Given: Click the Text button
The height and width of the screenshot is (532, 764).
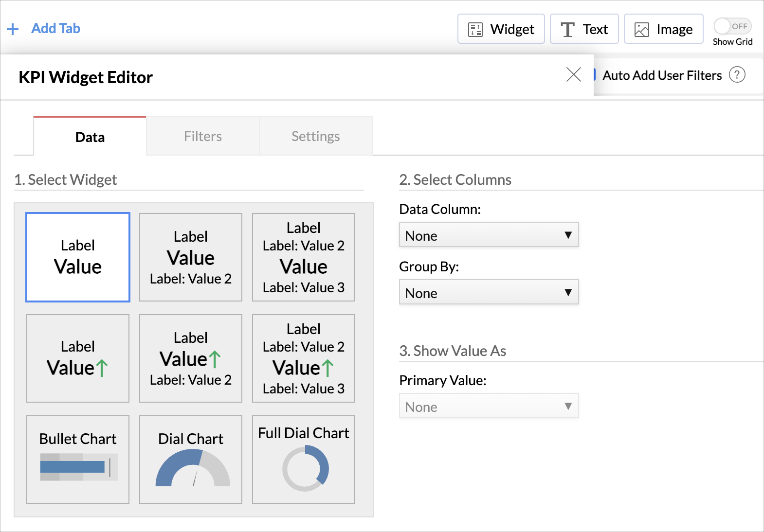Looking at the screenshot, I should (584, 29).
